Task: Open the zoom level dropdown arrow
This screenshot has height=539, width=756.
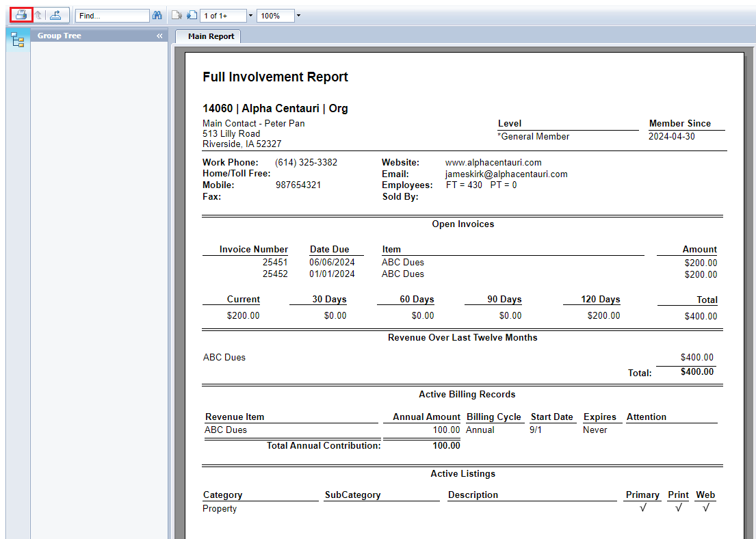Action: pos(298,15)
